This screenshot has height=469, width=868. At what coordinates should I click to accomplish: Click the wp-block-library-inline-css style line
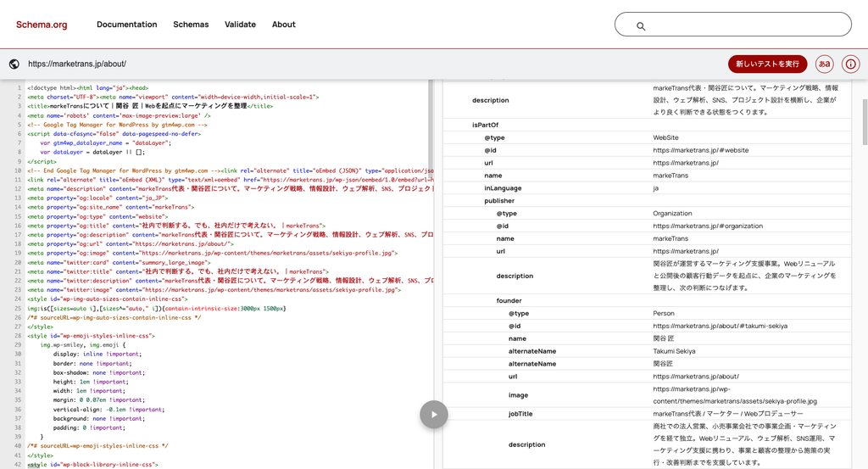click(92, 464)
